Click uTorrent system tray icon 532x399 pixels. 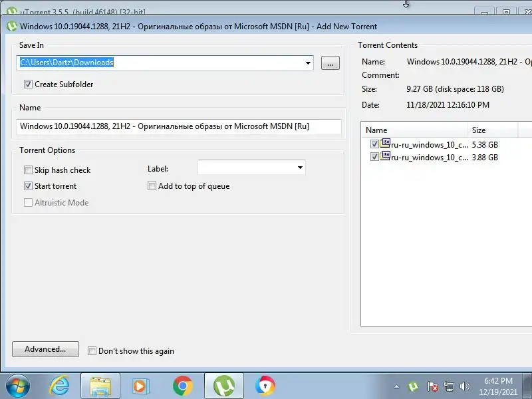click(x=413, y=386)
